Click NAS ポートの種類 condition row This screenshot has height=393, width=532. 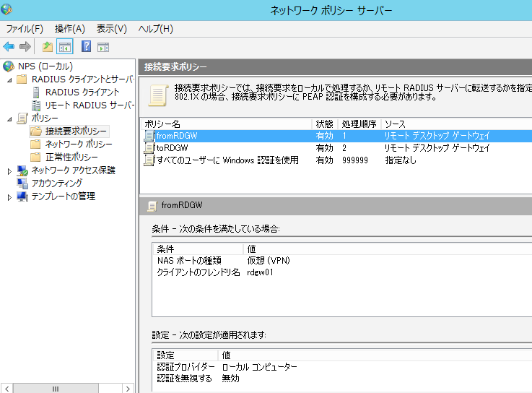(343, 261)
